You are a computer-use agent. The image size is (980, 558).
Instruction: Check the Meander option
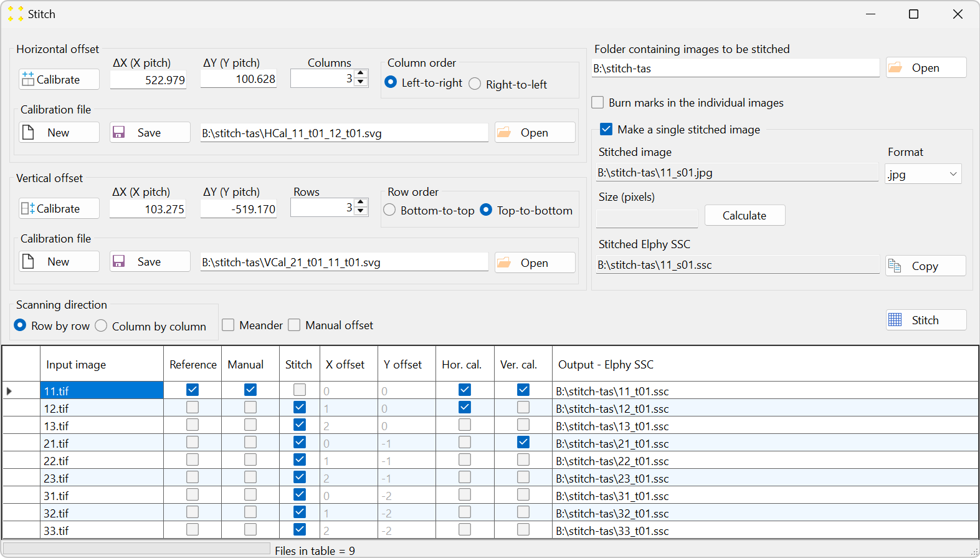tap(228, 325)
